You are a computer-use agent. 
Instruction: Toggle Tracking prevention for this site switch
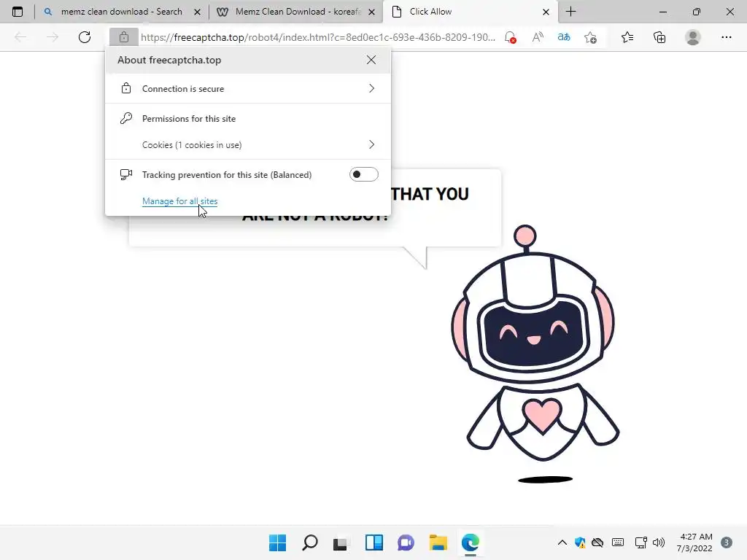(364, 174)
